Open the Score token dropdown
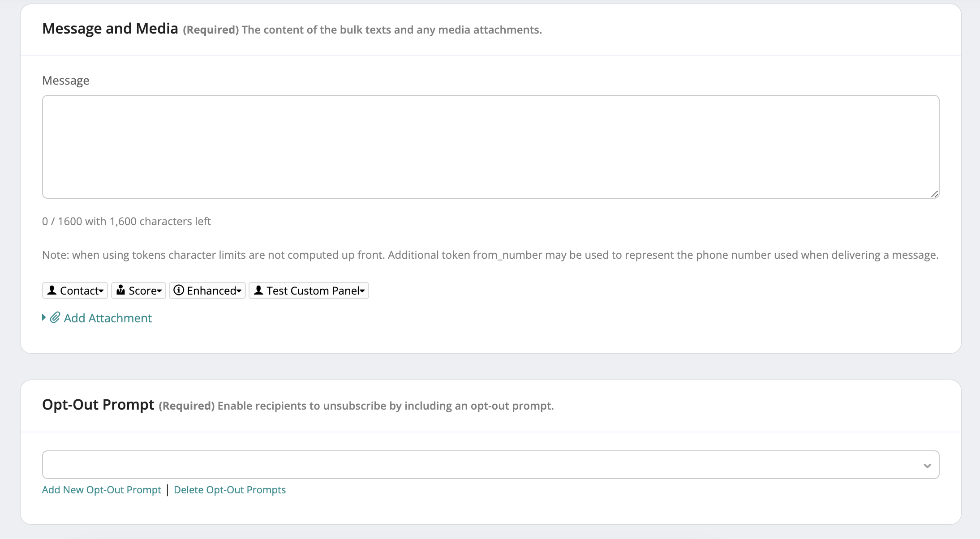The height and width of the screenshot is (539, 980). 138,291
